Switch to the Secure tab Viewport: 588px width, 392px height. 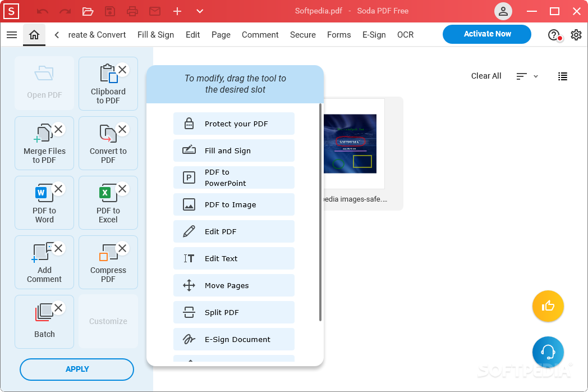point(303,35)
